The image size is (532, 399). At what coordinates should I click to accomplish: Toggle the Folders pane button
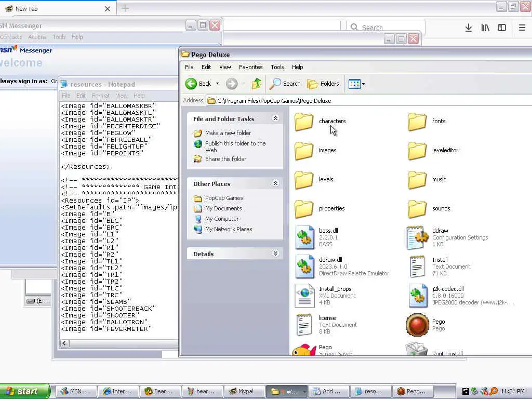point(323,84)
